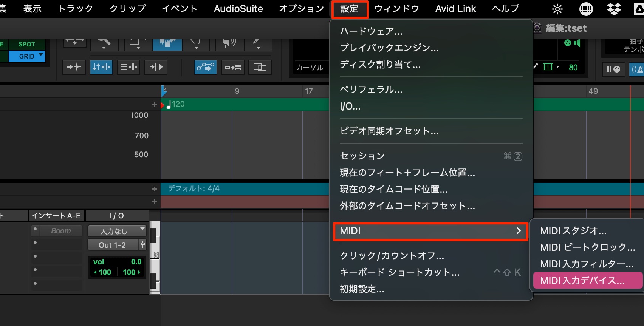The height and width of the screenshot is (326, 644).
Task: Toggle the metronome click button
Action: (637, 69)
